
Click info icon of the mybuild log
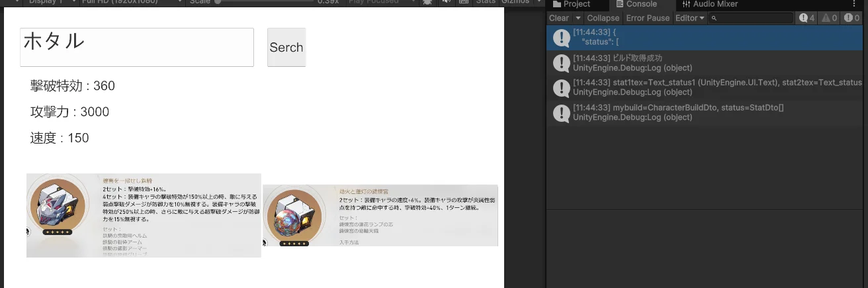pyautogui.click(x=561, y=113)
